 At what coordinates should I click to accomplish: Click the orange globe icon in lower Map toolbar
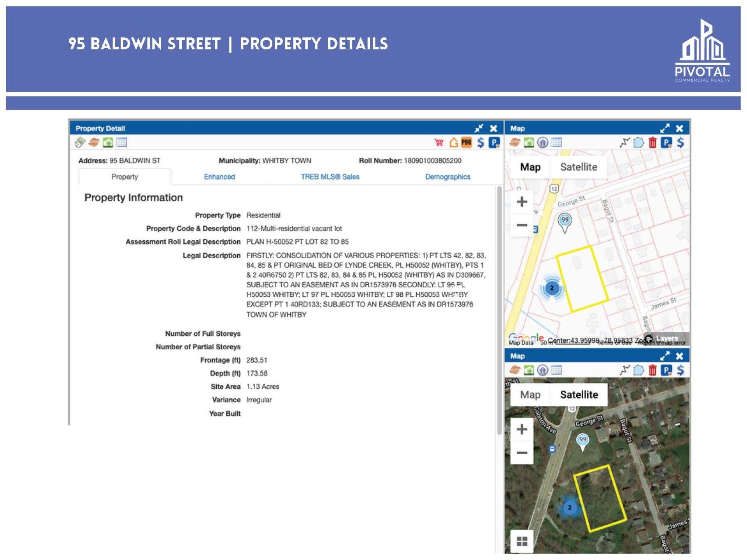tap(515, 370)
